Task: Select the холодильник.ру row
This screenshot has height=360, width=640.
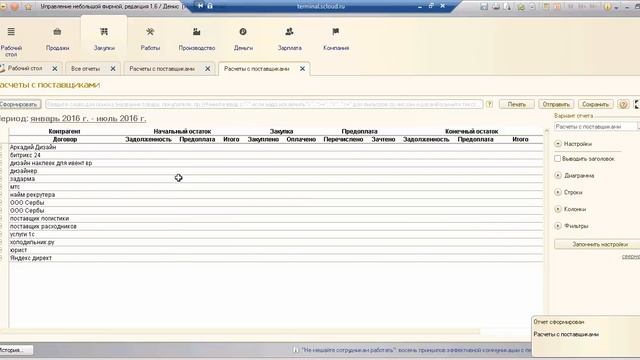Action: pos(276,242)
